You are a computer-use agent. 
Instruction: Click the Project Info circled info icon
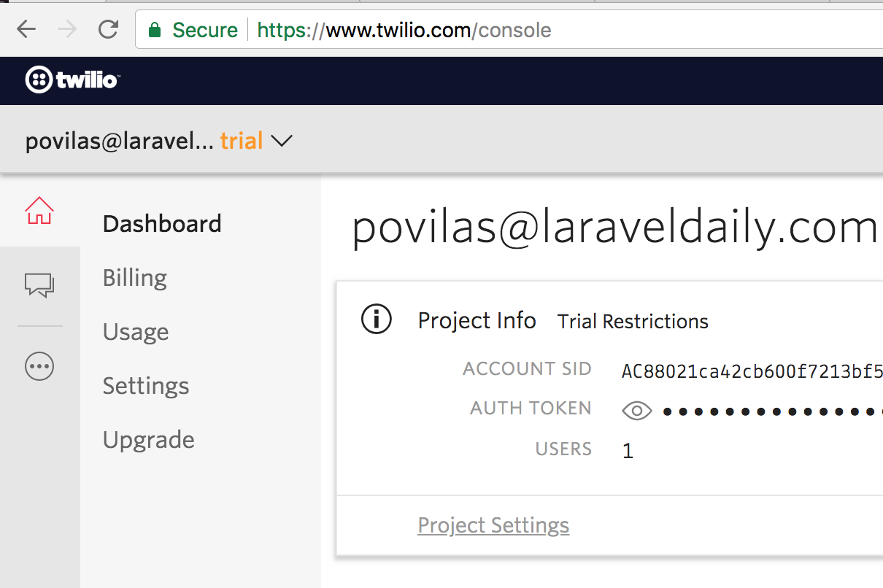point(377,319)
